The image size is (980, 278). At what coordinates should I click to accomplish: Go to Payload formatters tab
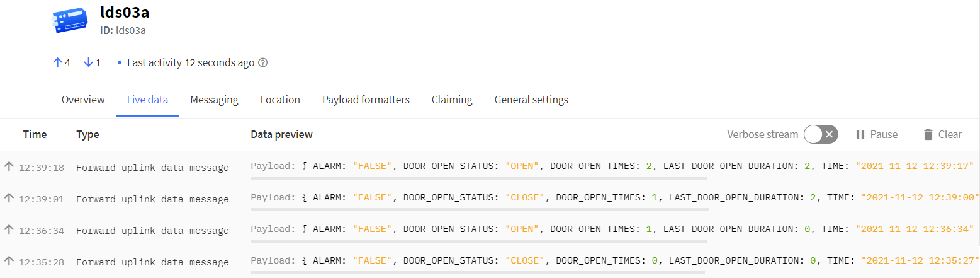[366, 100]
